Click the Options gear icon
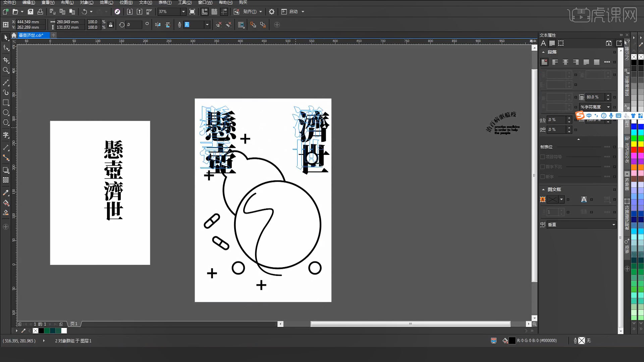 point(272,12)
